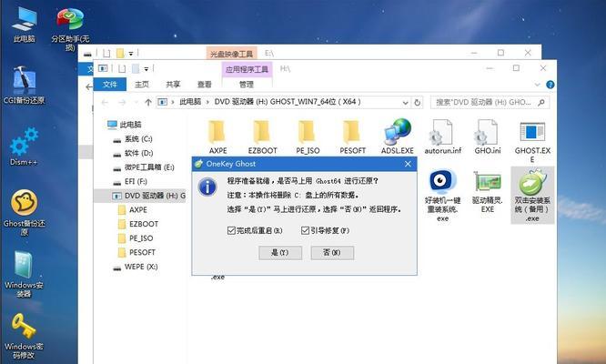Open quick access toolbar dropdown in E: window
This screenshot has height=364, width=606.
[131, 54]
